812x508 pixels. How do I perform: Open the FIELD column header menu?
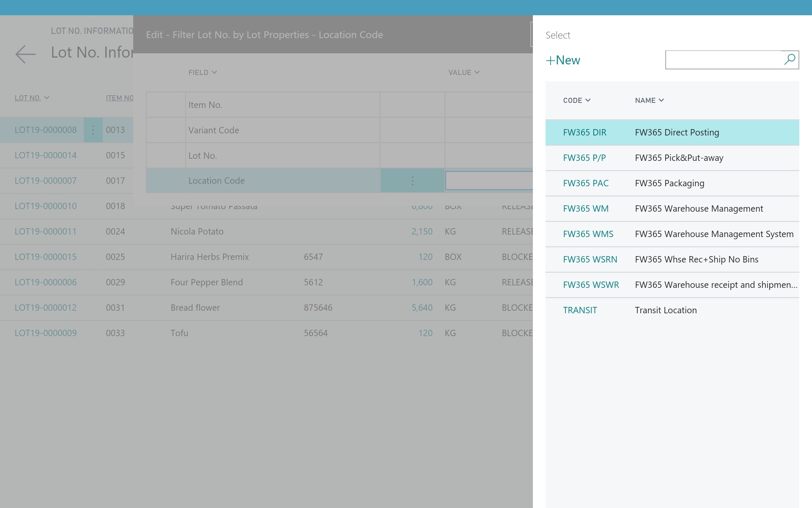203,72
